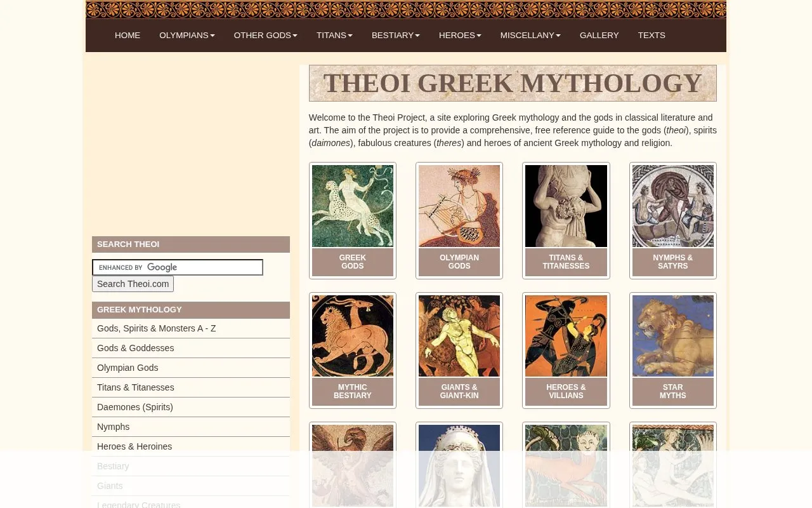Click the Giants & Giant-Kin caption label
Viewport: 812px width, 508px height.
459,392
